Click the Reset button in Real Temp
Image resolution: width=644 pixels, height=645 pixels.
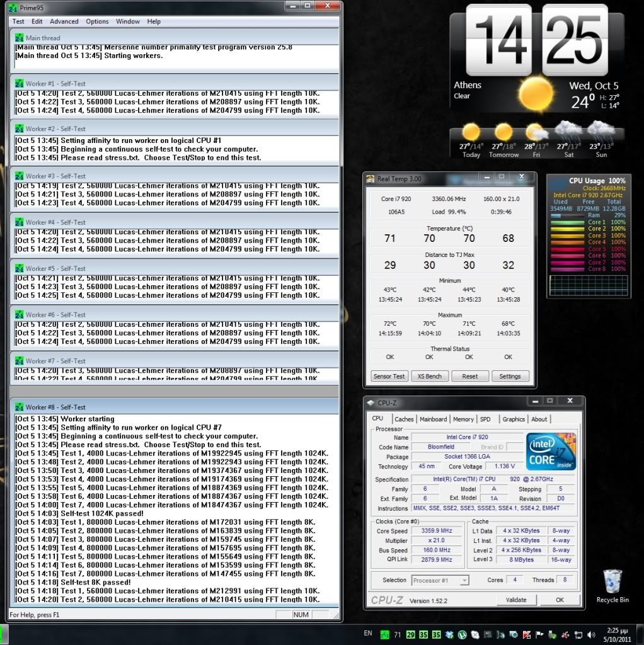469,377
